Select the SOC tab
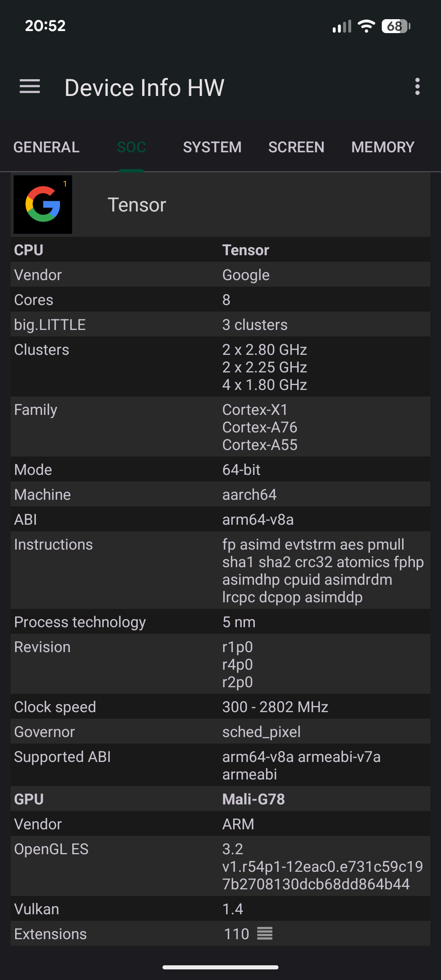The image size is (441, 980). [x=131, y=147]
